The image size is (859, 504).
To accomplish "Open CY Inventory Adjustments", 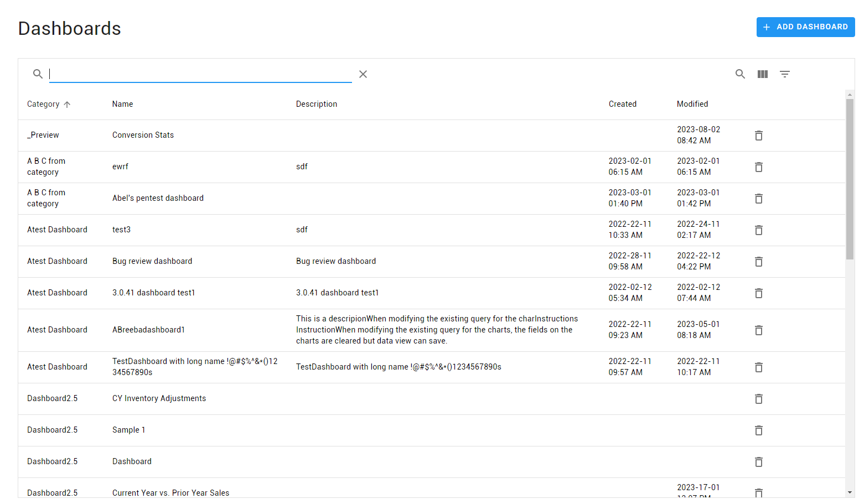I will (159, 398).
